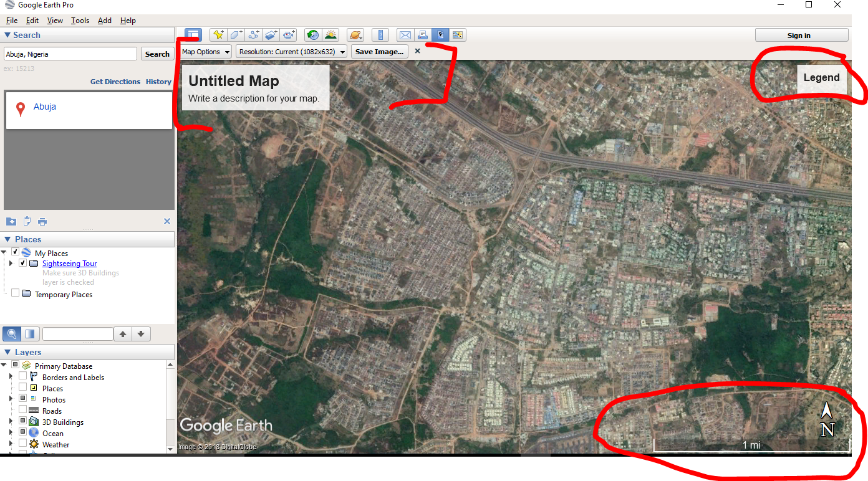Open the Add Image Overlay tool
The width and height of the screenshot is (868, 481).
pyautogui.click(x=271, y=35)
